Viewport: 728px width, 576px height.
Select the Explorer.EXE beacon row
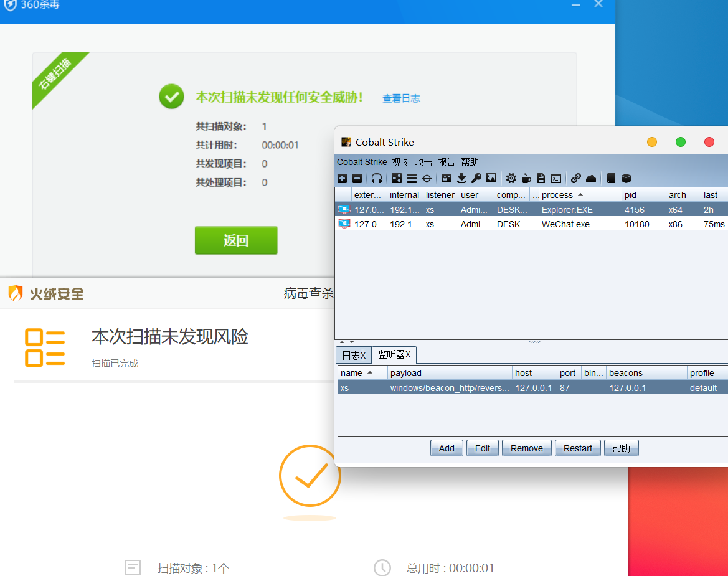pyautogui.click(x=531, y=209)
